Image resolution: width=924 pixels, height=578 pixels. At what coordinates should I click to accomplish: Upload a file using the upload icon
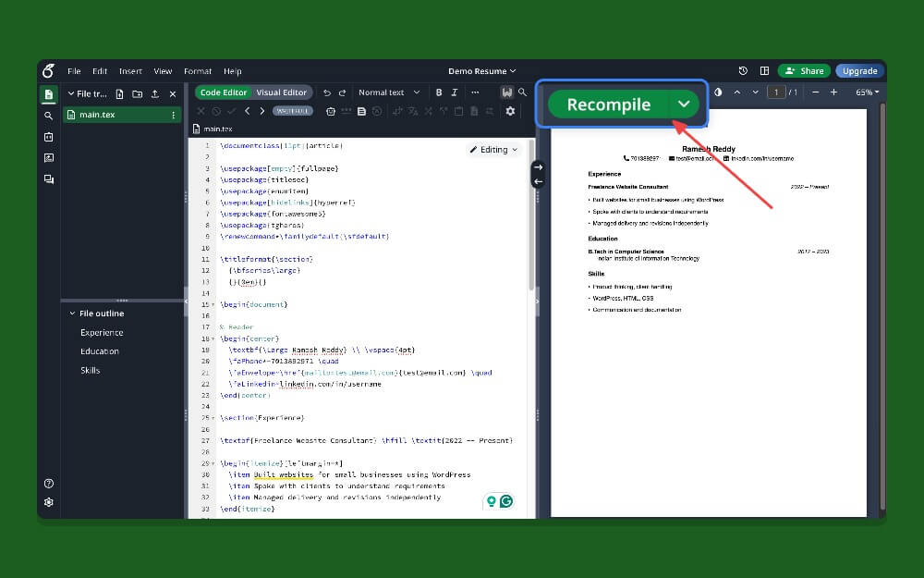click(154, 93)
